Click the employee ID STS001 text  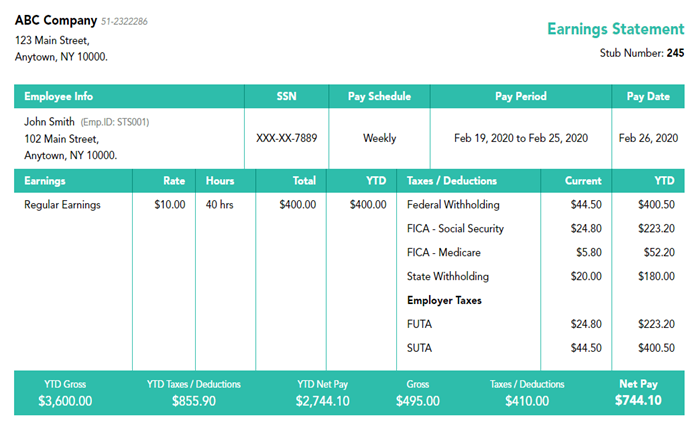[x=115, y=122]
